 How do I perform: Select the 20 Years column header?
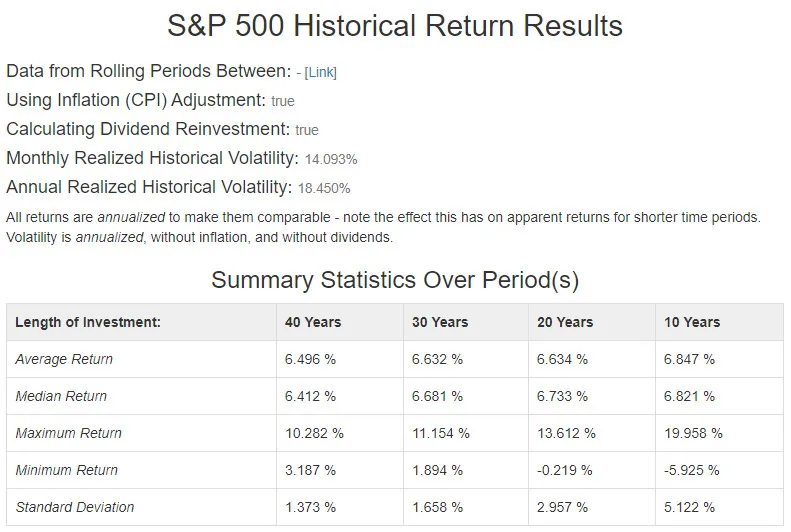click(565, 322)
